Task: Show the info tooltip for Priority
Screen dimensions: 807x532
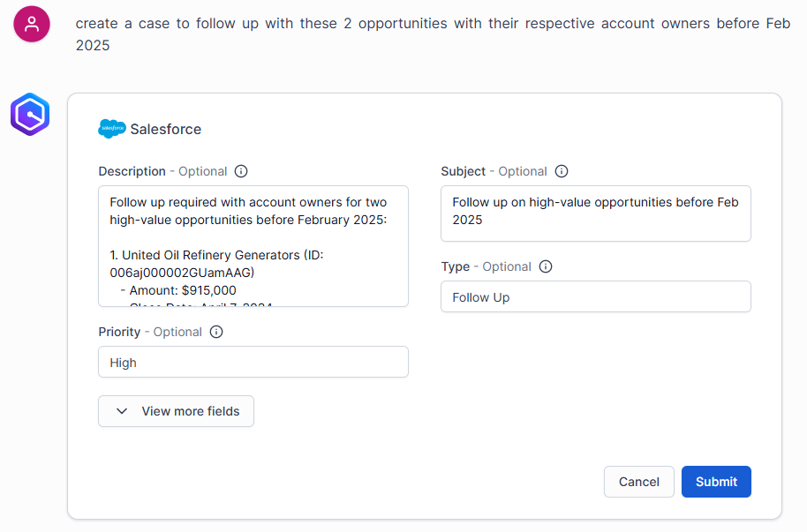Action: click(x=216, y=332)
